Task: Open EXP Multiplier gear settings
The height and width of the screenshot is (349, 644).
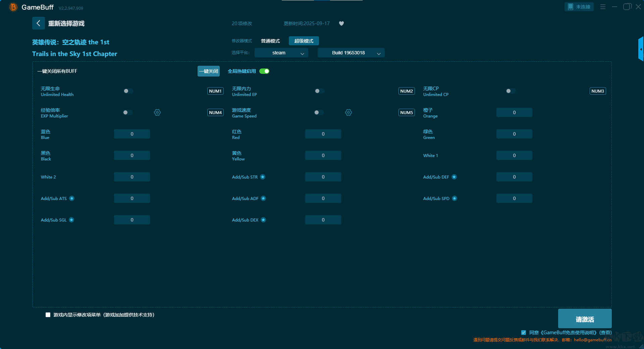Action: click(157, 112)
